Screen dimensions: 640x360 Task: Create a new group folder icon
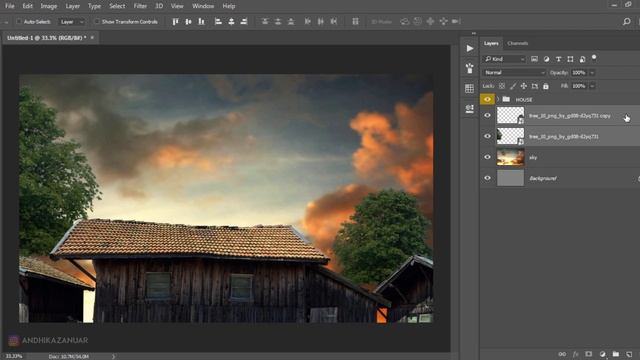pos(616,354)
